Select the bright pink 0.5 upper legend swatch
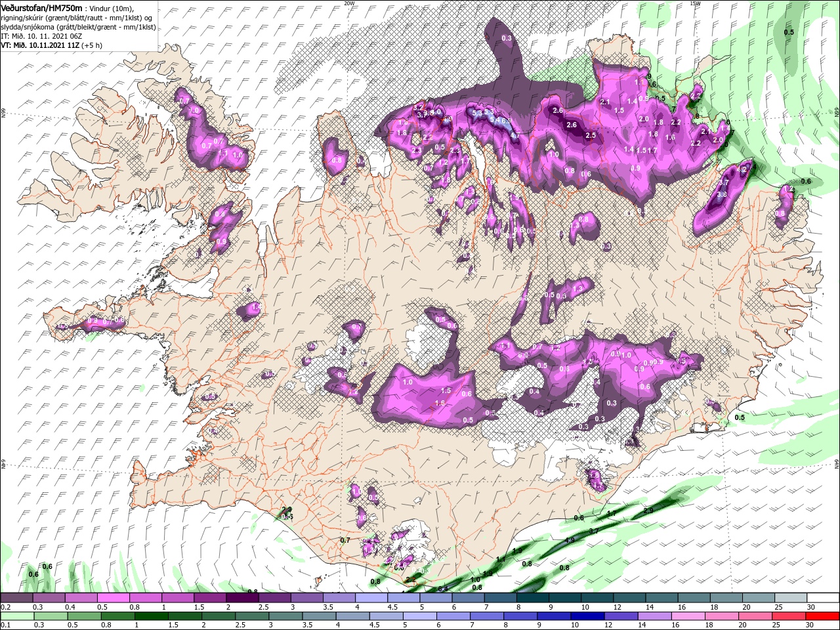840x630 pixels. [113, 598]
